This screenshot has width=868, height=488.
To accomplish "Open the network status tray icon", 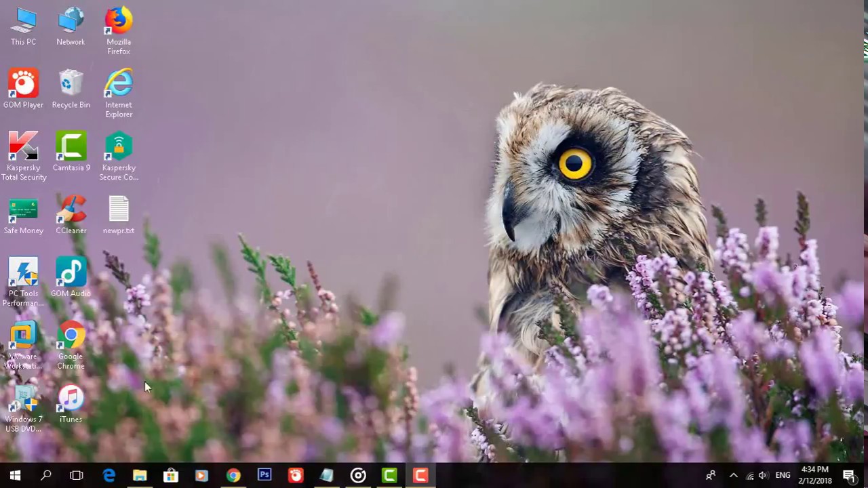I will pyautogui.click(x=750, y=476).
